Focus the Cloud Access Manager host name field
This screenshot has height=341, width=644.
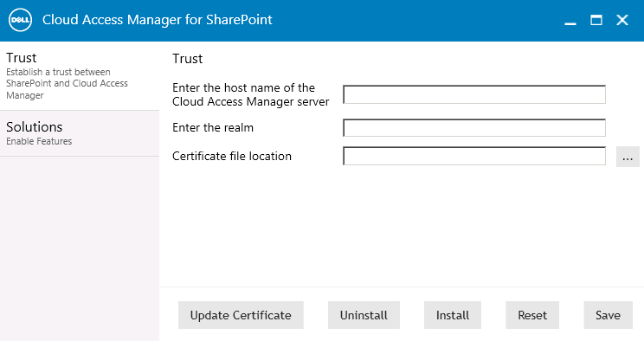click(x=474, y=94)
